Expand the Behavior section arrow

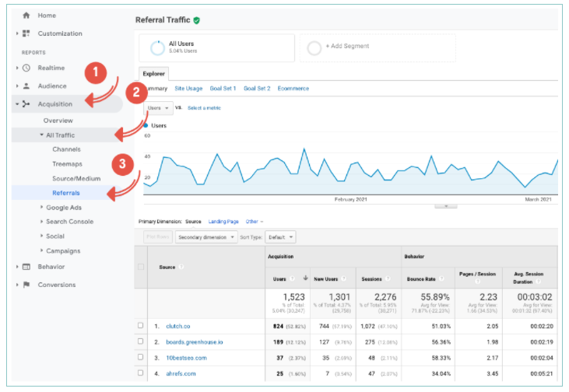coord(17,267)
